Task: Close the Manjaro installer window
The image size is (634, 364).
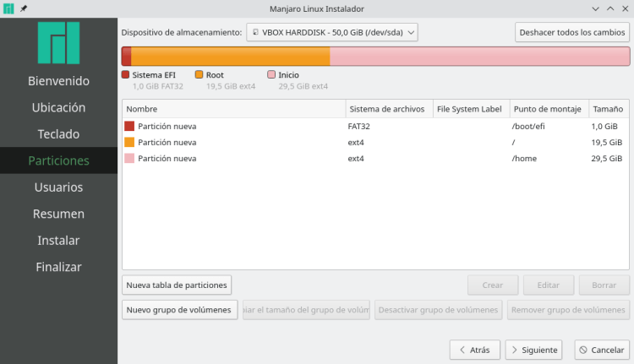Action: point(625,8)
